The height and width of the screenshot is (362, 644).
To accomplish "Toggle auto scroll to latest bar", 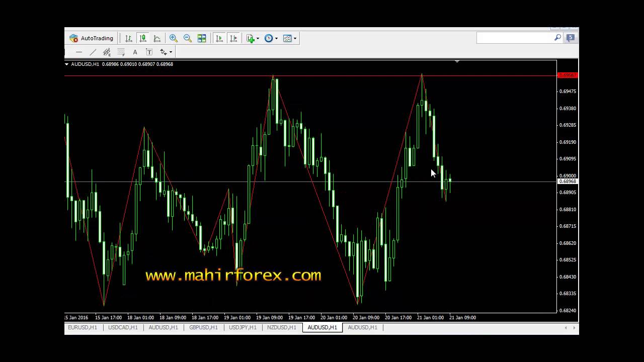I will 219,38.
